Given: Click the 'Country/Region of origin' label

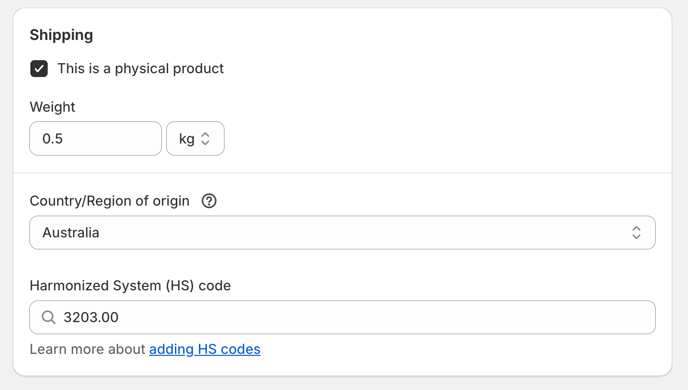Looking at the screenshot, I should point(110,201).
